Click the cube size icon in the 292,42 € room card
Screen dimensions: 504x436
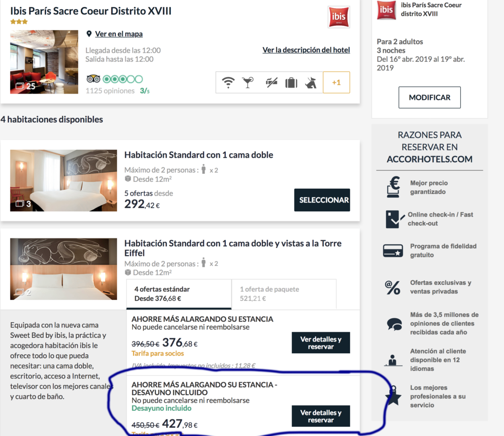[x=127, y=178]
